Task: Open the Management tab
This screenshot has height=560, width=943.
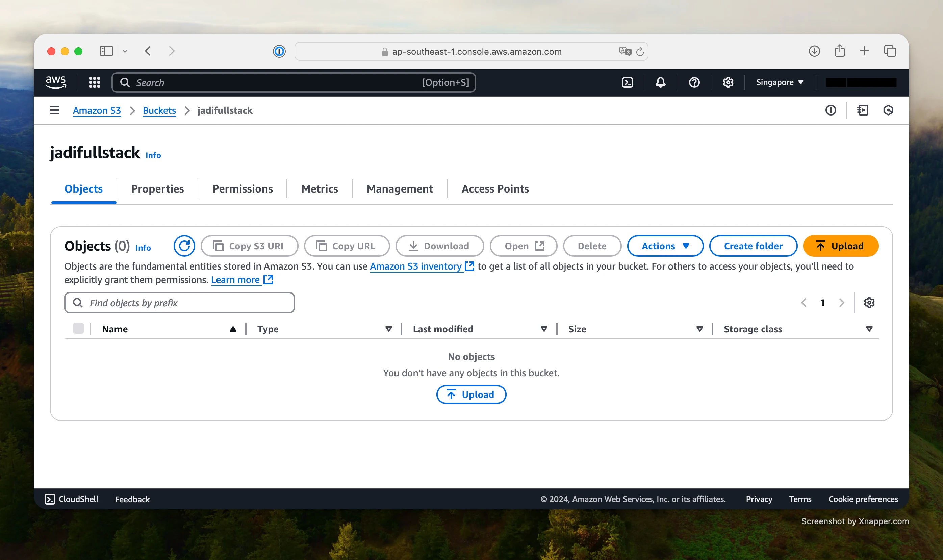Action: 400,189
